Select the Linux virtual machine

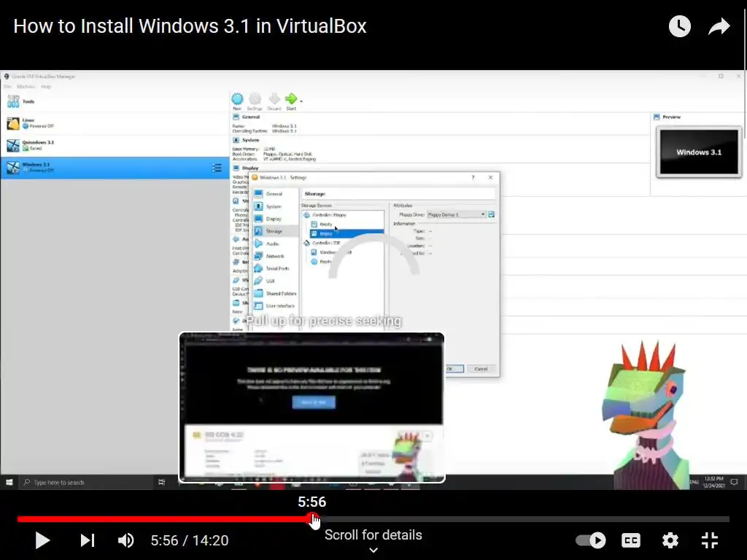(115, 123)
